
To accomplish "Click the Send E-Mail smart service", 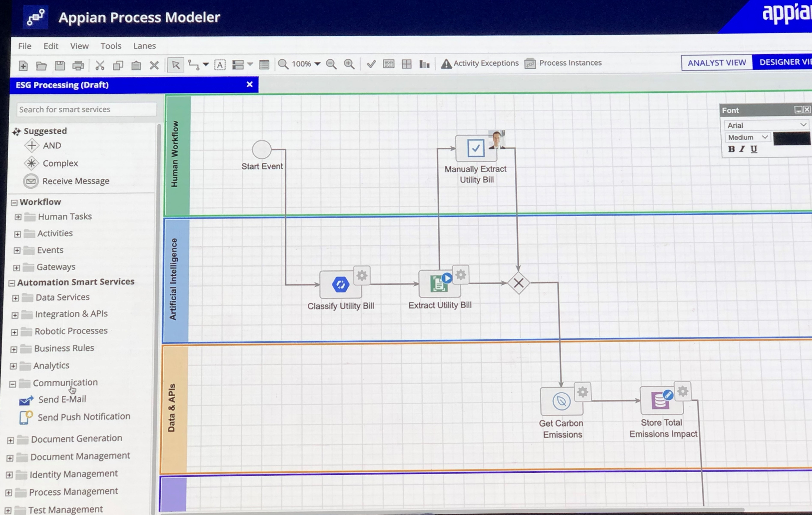I will pos(62,399).
